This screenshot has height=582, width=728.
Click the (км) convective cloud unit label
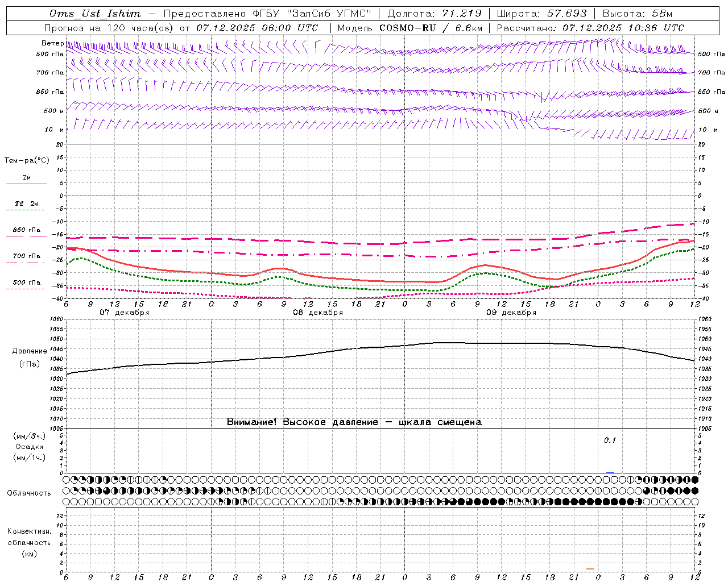(30, 554)
